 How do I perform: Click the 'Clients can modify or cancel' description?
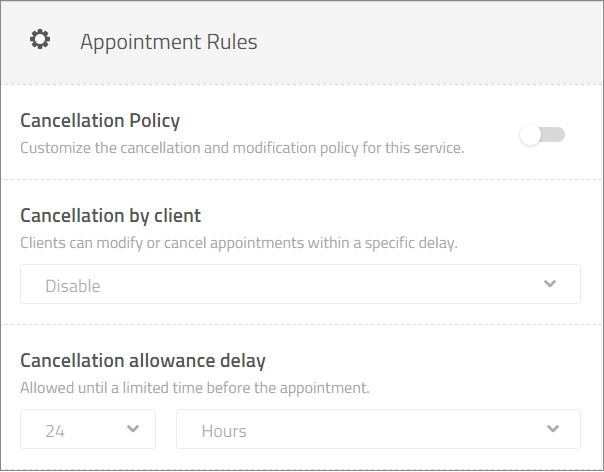tap(238, 242)
